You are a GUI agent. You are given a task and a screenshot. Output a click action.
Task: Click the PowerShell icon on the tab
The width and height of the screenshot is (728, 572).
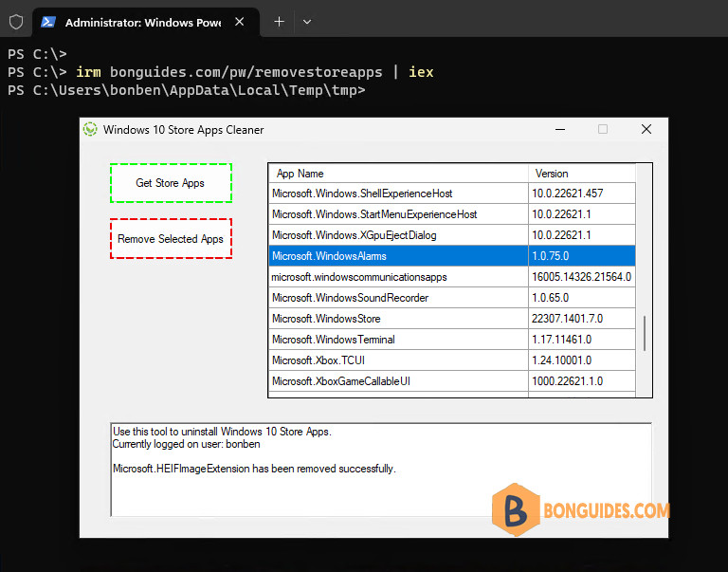click(48, 22)
